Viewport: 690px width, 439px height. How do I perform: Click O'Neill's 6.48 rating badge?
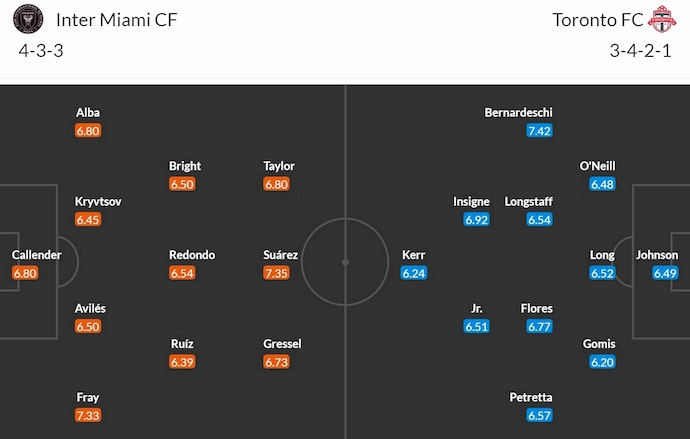click(602, 184)
